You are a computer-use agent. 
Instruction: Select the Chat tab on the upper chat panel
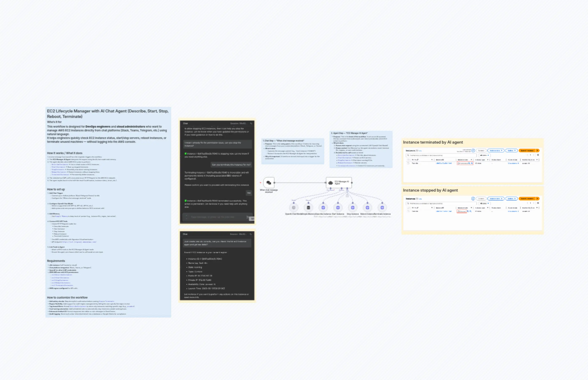coord(186,123)
